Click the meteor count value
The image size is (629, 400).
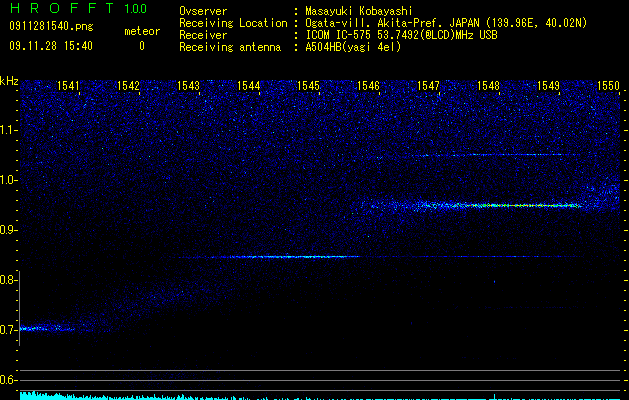(x=142, y=46)
